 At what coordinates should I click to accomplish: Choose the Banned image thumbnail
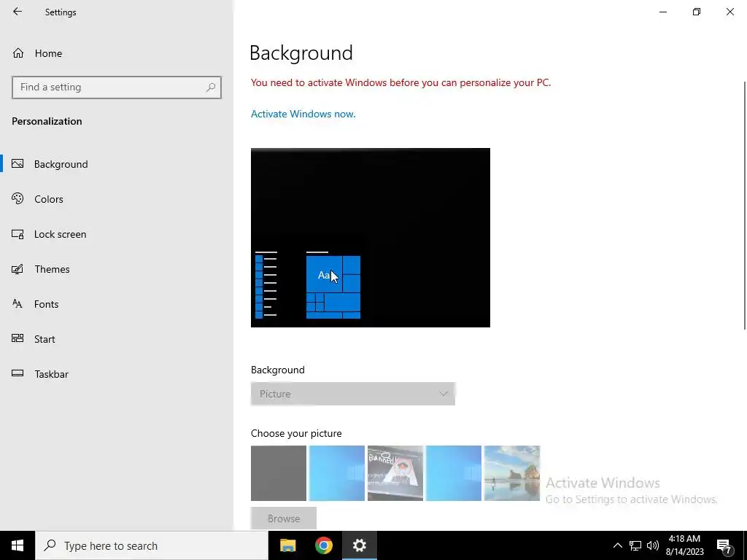(395, 472)
